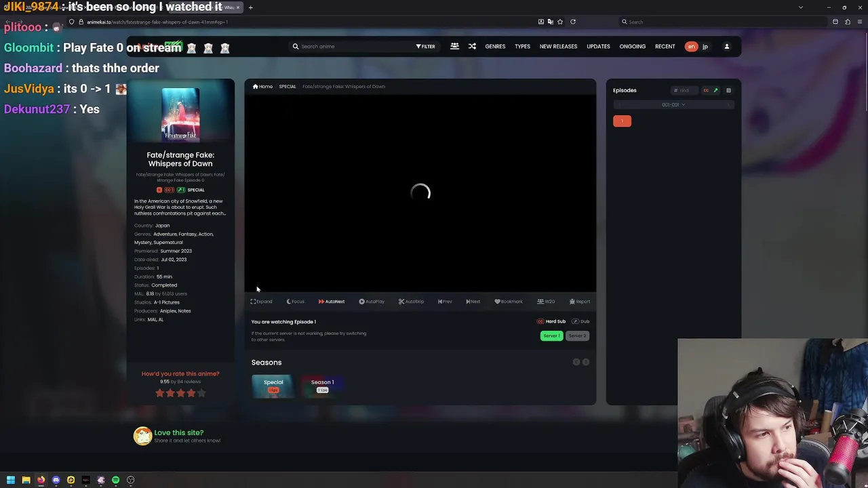
Task: Toggle the AutoPlay option
Action: (372, 302)
